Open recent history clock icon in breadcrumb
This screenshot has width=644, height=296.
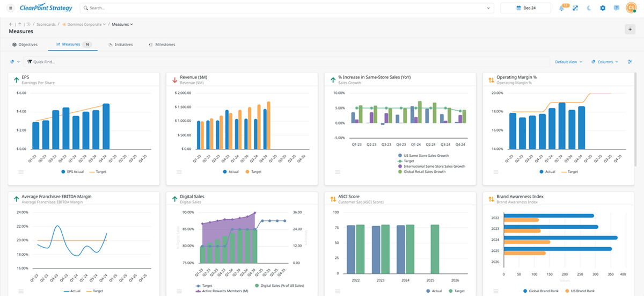tap(28, 24)
